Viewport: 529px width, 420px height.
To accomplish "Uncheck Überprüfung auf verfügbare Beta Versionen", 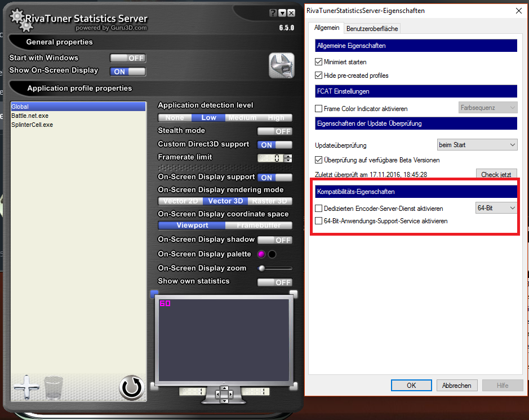I will coord(318,160).
